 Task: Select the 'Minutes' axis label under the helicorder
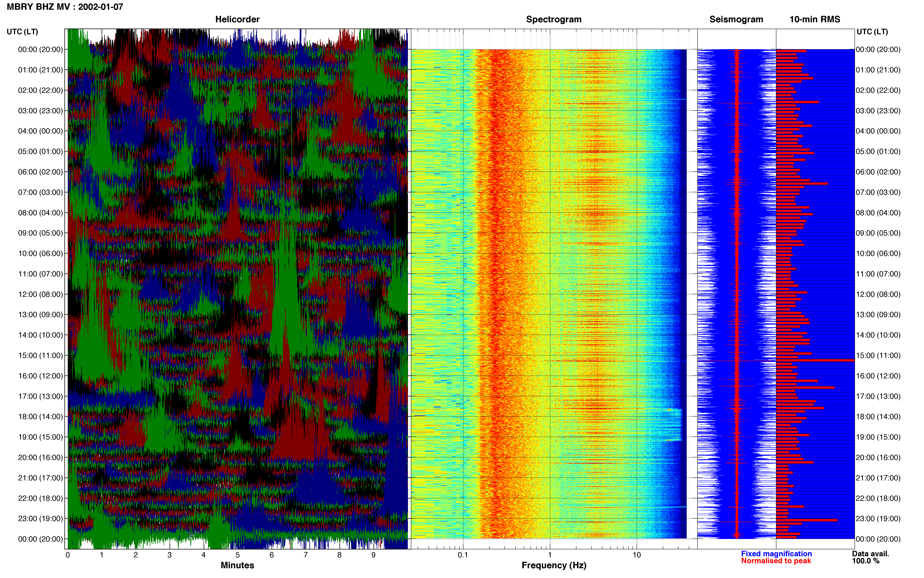tap(237, 565)
